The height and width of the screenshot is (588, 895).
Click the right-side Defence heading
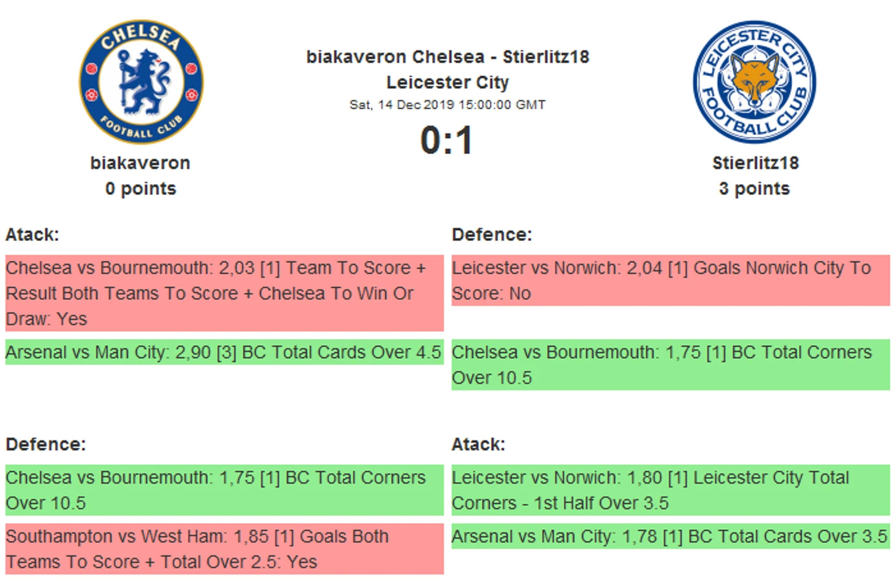(492, 235)
